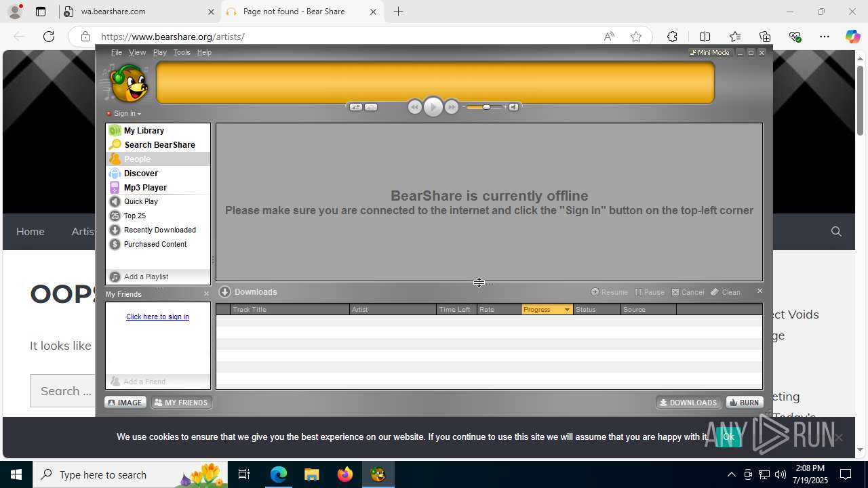Open the Help menu in BearShare

click(204, 52)
